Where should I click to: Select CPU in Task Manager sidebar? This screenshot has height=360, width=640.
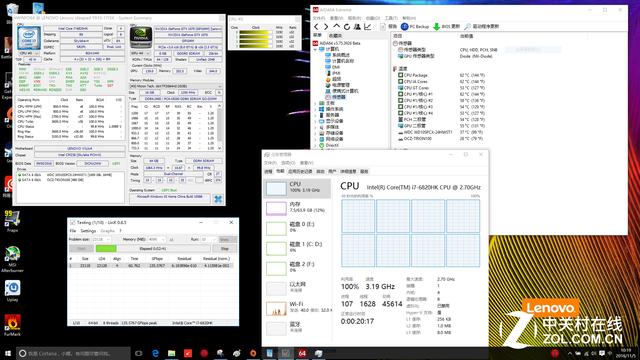point(297,188)
